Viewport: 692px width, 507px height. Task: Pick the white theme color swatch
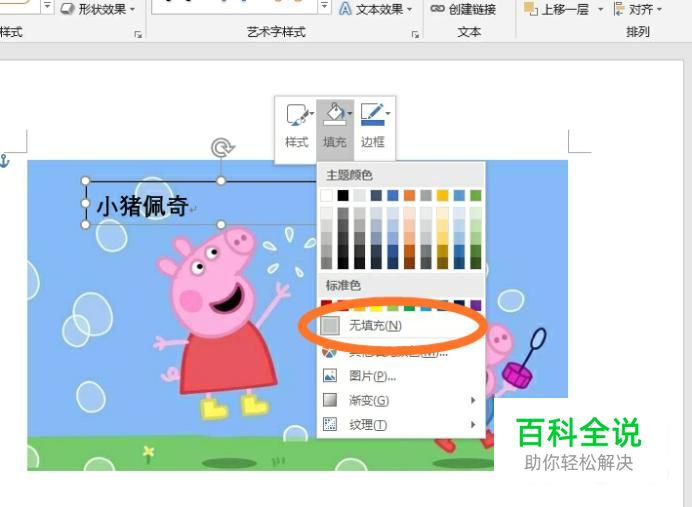[327, 195]
